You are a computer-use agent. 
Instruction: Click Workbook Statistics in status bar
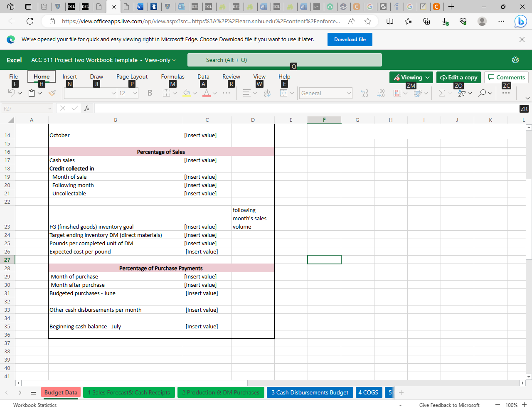[x=35, y=405]
